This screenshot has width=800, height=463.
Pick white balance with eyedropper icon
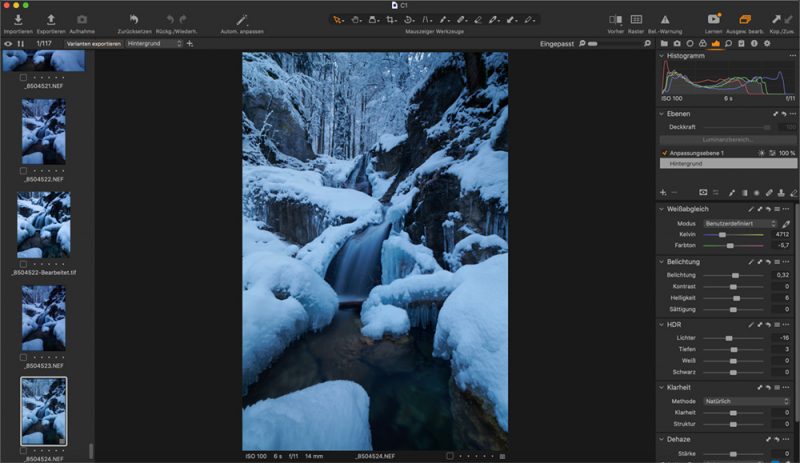[786, 224]
